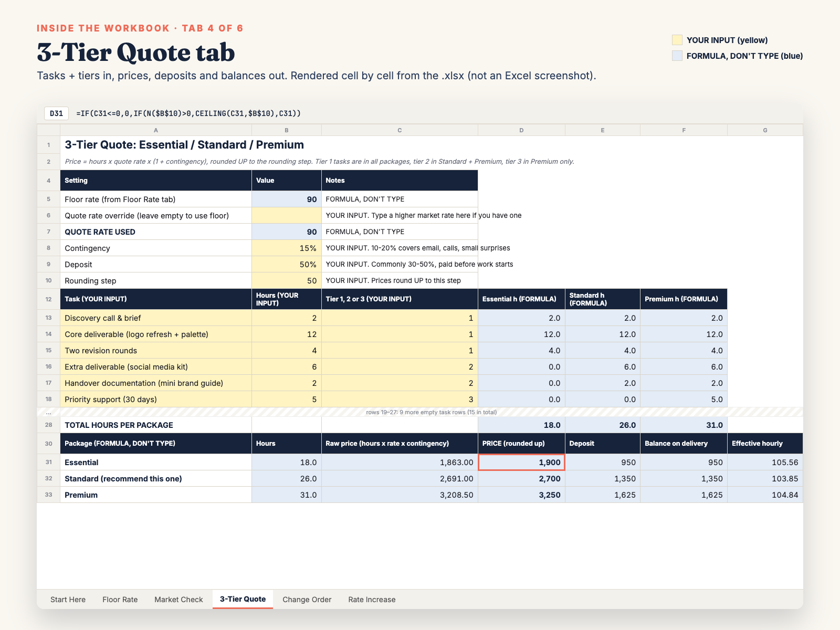Click the Premium rounded price 3,250
Viewport: 840px width, 630px height.
point(521,495)
